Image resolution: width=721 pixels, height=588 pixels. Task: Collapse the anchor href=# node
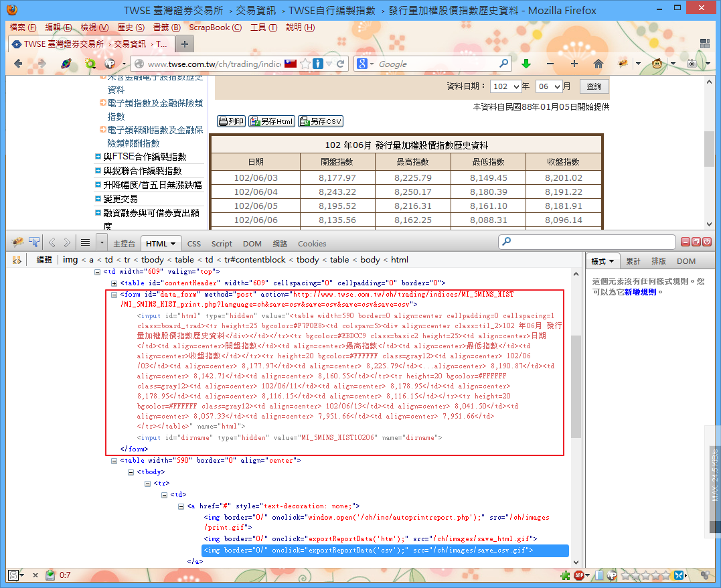click(x=181, y=506)
